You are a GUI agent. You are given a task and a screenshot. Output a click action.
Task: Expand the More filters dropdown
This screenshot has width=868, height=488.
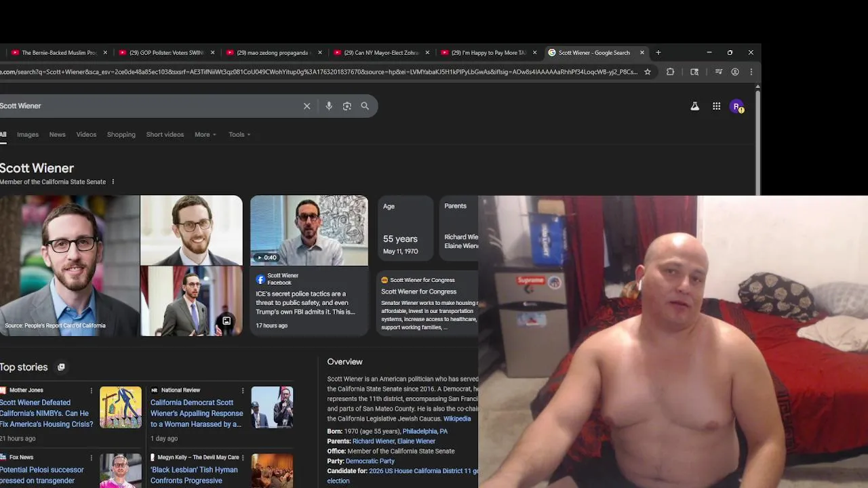[x=205, y=134]
